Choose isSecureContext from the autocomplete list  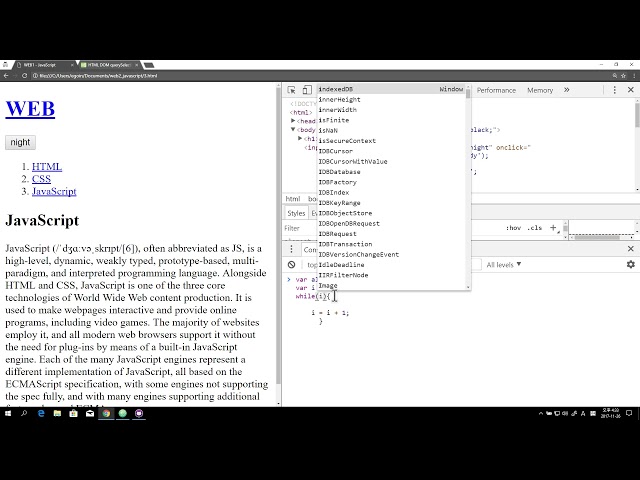point(391,141)
